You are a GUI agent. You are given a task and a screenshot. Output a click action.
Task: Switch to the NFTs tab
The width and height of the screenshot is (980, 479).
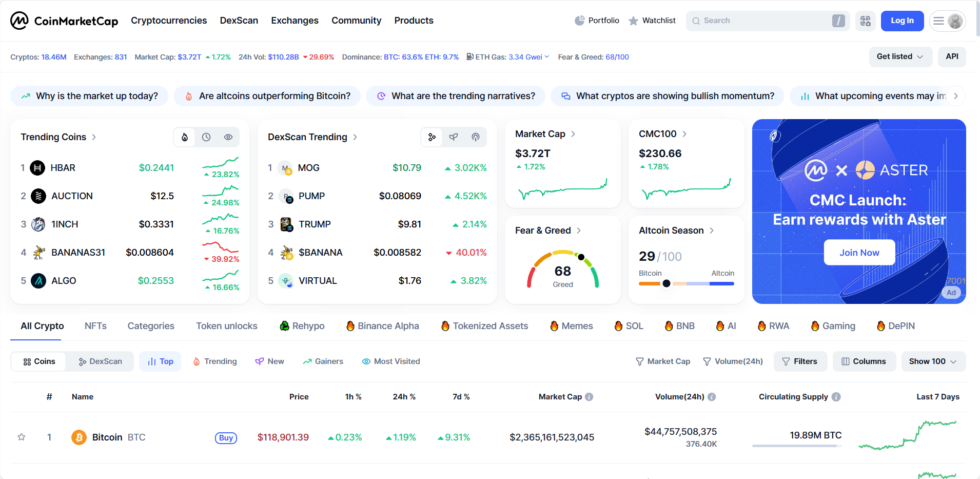tap(95, 326)
